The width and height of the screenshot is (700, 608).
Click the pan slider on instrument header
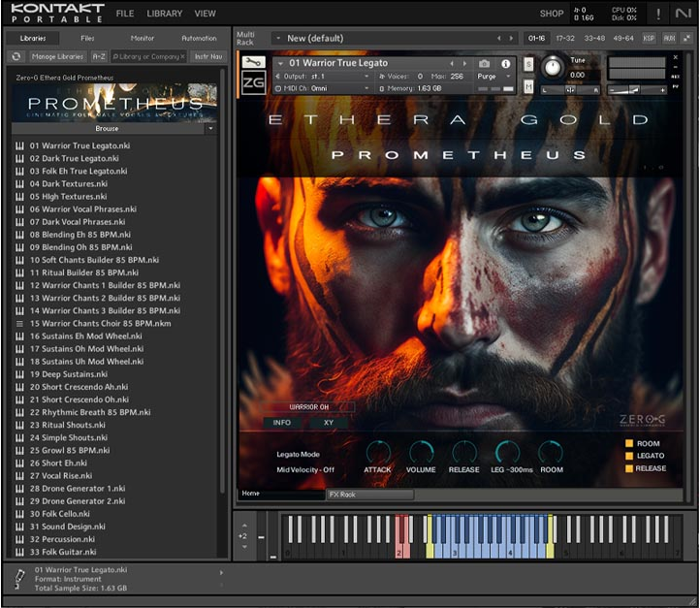(x=571, y=90)
